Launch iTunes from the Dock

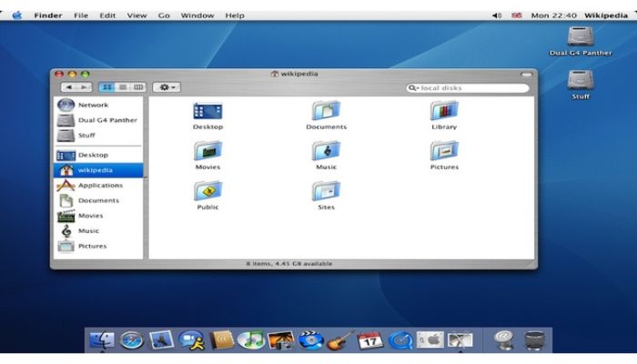(251, 340)
